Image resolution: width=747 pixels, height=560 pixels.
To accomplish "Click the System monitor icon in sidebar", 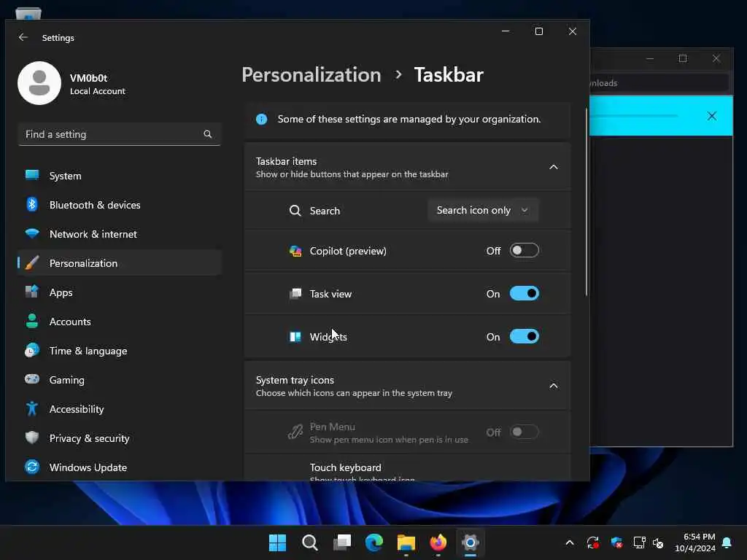I will click(x=32, y=175).
